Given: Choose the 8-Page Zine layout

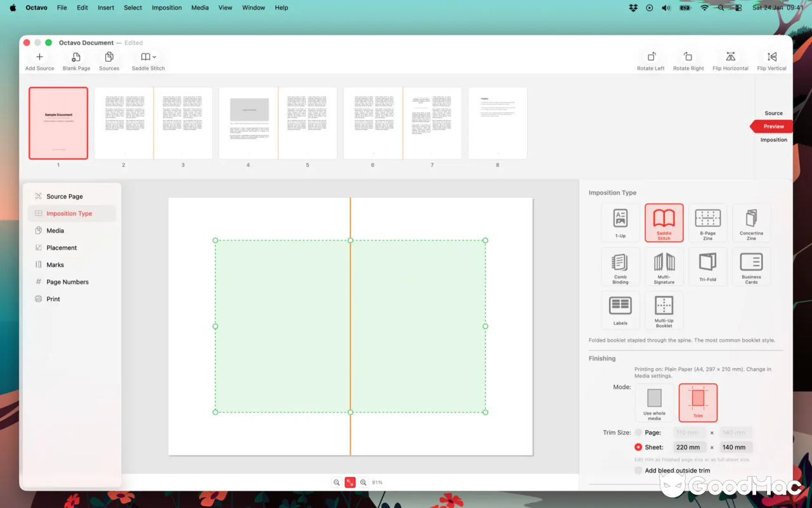Looking at the screenshot, I should coord(707,222).
